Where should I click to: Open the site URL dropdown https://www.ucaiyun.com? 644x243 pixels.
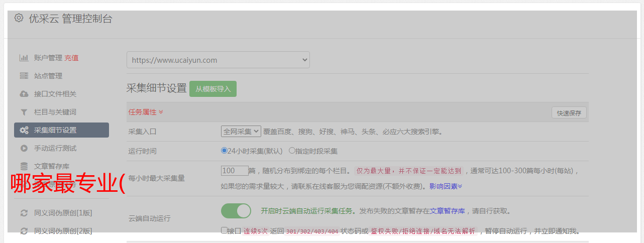[218, 60]
